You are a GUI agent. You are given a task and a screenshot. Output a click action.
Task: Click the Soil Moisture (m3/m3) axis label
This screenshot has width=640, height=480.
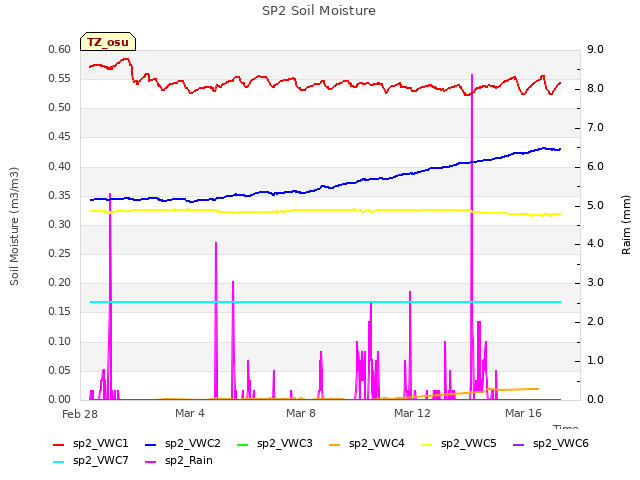[14, 226]
